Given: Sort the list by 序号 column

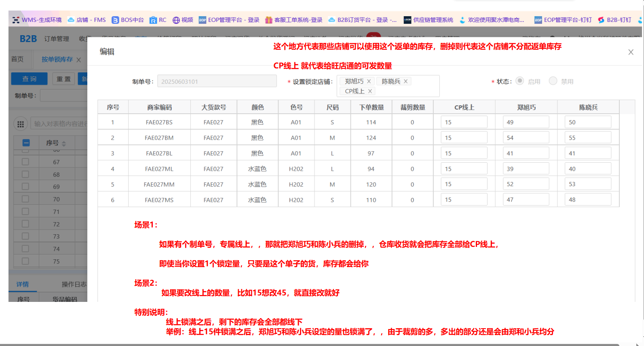Looking at the screenshot, I should click(x=63, y=143).
